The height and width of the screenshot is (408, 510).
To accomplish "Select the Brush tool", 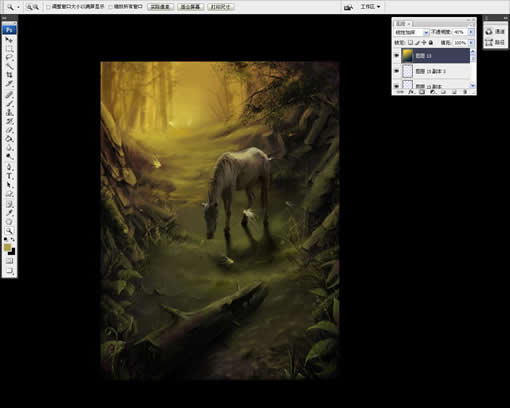I will click(x=9, y=103).
